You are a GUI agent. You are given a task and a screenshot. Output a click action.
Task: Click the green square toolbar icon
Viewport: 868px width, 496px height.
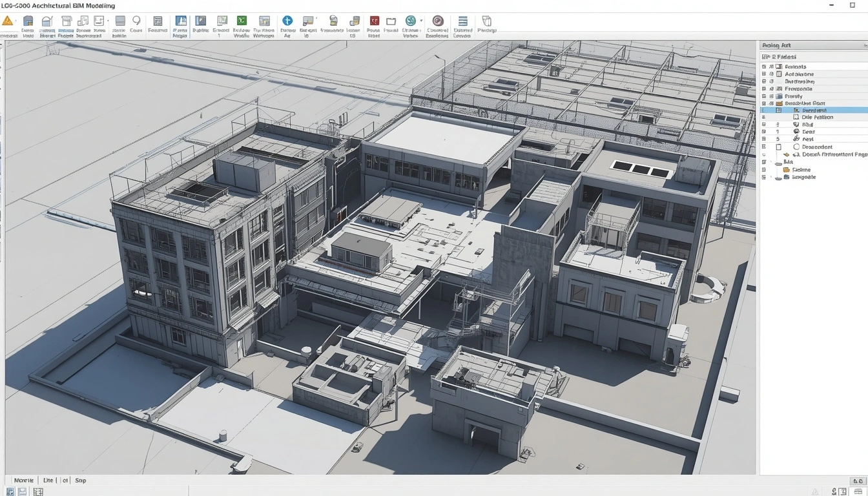[x=242, y=21]
